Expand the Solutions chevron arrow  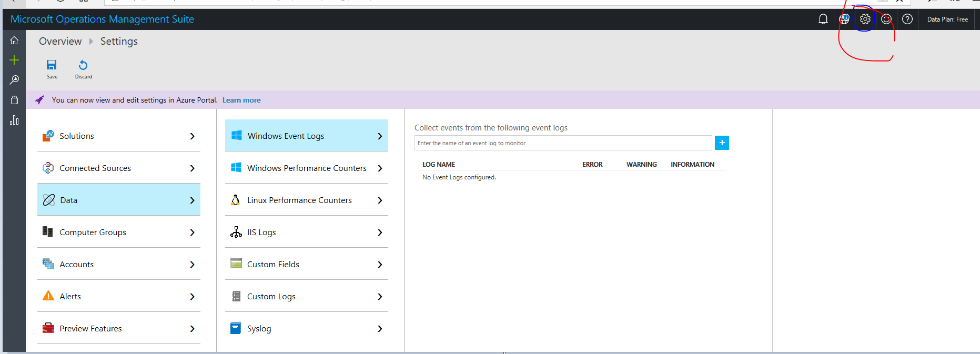(192, 136)
